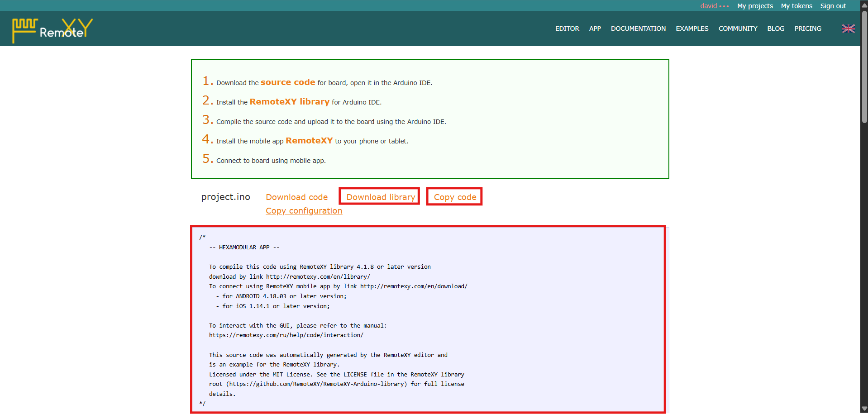Screen dimensions: 868x414
Task: Click the scrollbar down arrow
Action: pyautogui.click(x=864, y=409)
